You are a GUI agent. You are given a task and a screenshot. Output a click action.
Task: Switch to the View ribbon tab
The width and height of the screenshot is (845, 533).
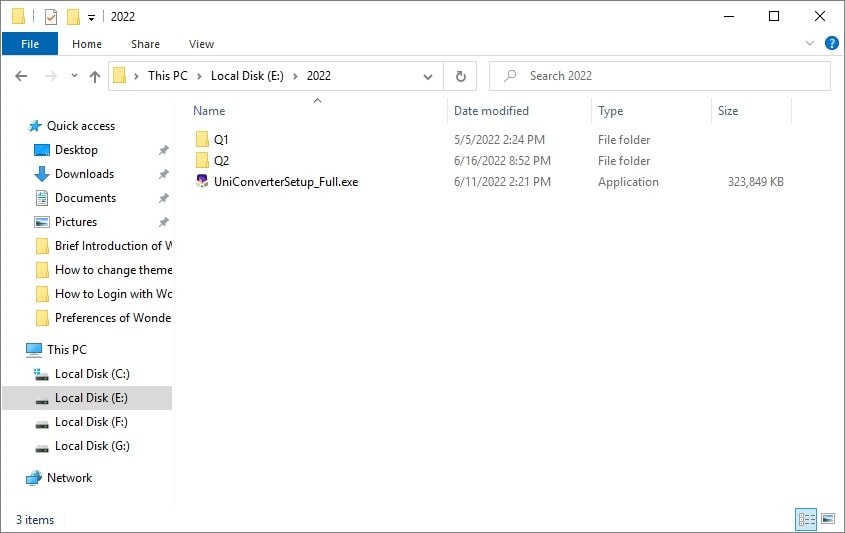(x=202, y=44)
